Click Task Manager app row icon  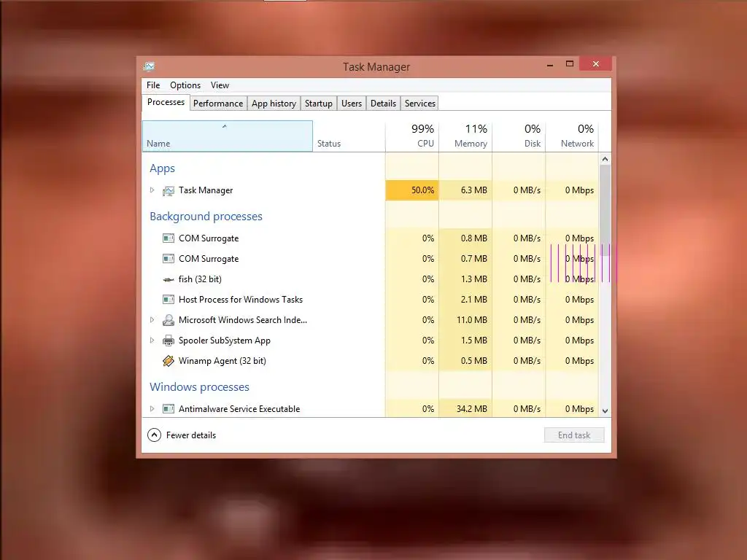pos(169,190)
